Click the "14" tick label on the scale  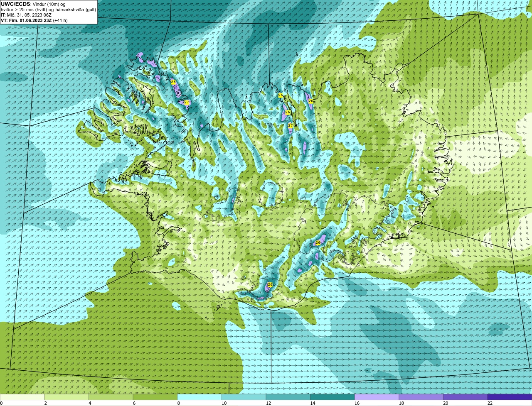coord(313,403)
